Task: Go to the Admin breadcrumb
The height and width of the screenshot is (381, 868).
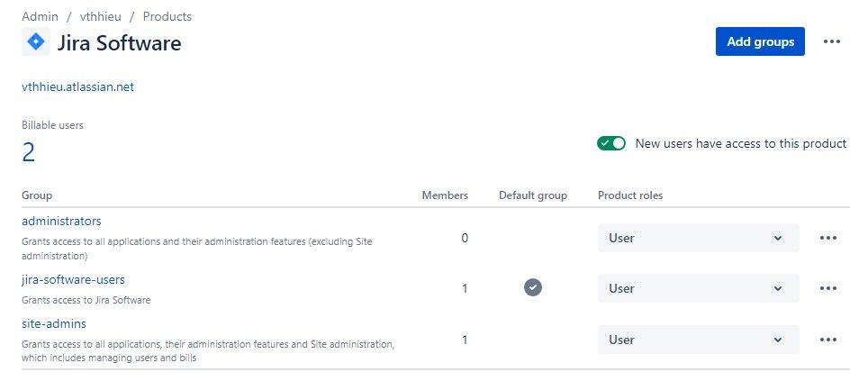Action: pyautogui.click(x=40, y=16)
